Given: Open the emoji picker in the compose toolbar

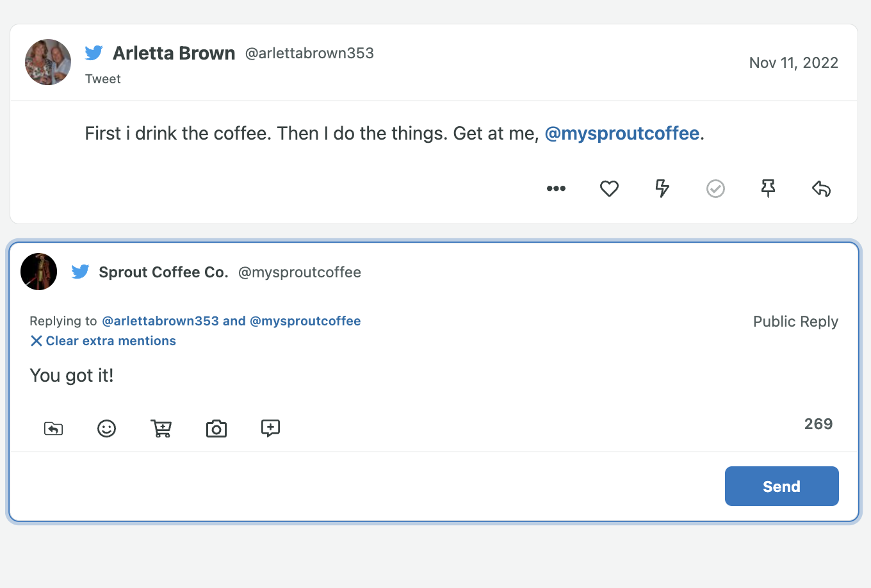Looking at the screenshot, I should (107, 429).
